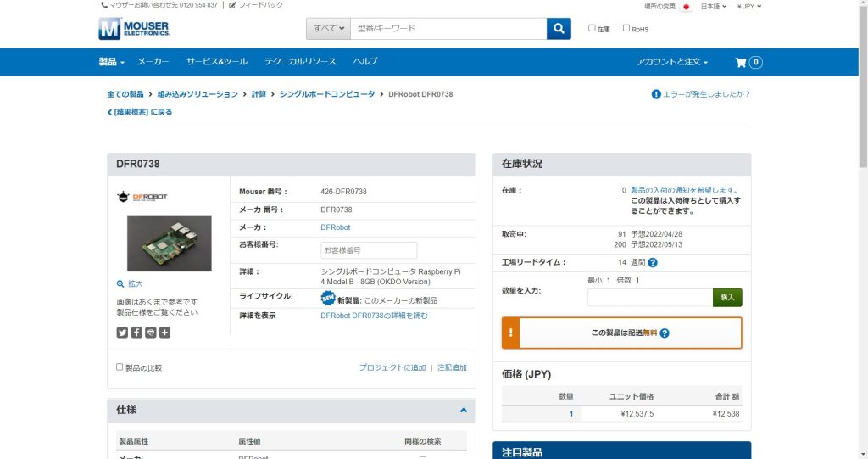This screenshot has height=459, width=868.
Task: Click DFRobot DFR0738の詳細を読む link
Action: (x=374, y=316)
